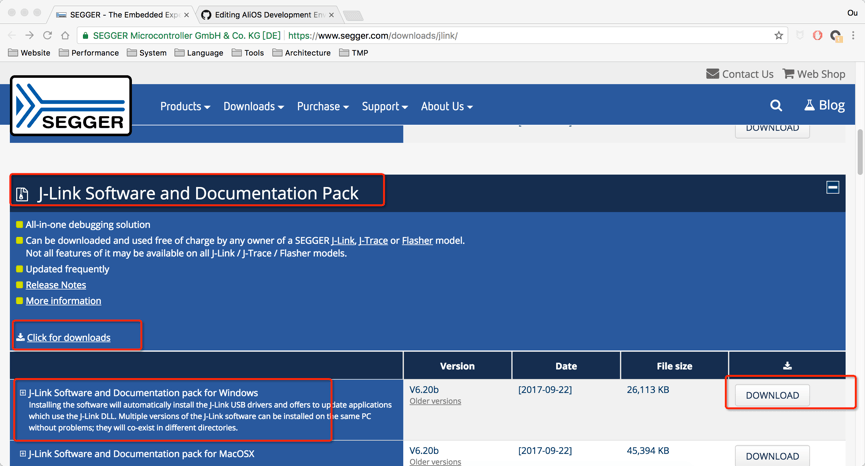Open the About Us dropdown menu
Screen dimensions: 865x466
tap(446, 106)
